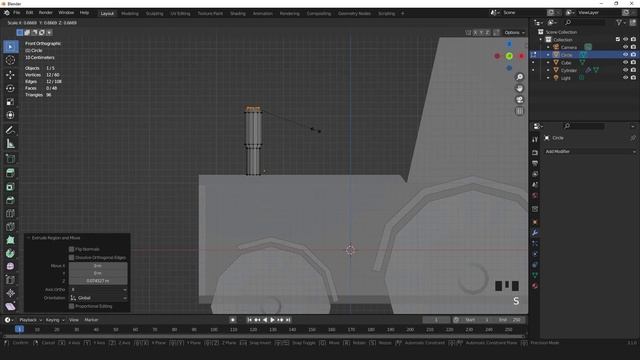The image size is (640, 360).
Task: Switch to the Sculpting workspace tab
Action: [154, 13]
